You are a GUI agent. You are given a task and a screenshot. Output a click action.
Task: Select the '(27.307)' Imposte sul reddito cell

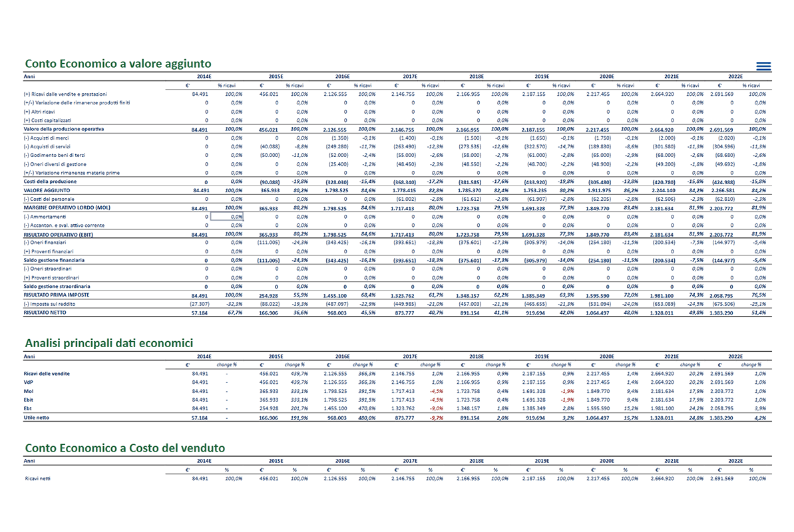point(200,304)
